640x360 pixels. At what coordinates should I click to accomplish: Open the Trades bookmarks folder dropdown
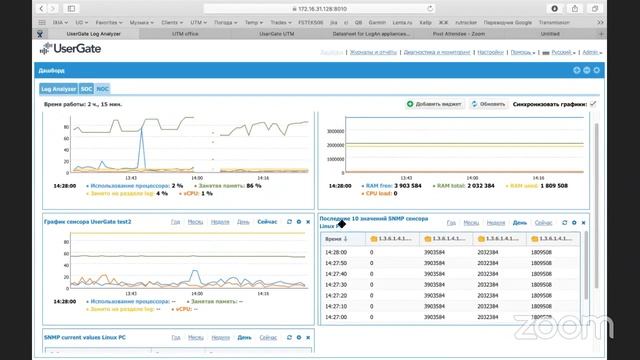(281, 22)
